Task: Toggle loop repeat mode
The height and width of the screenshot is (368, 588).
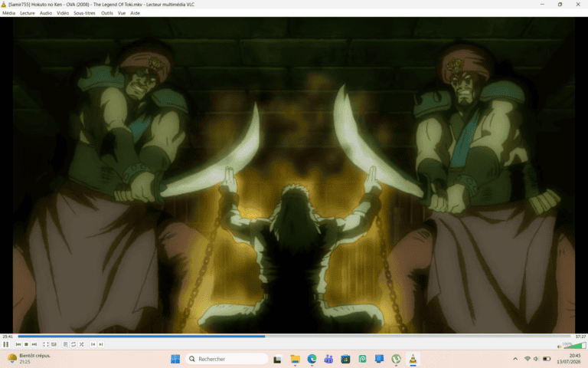Action: click(x=73, y=344)
